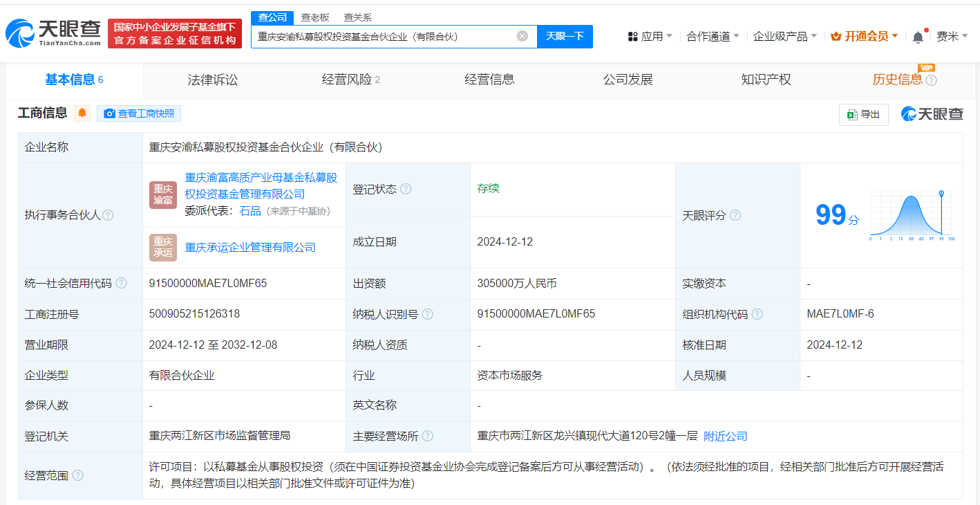The image size is (980, 505).
Task: Expand the 应用 dropdown menu
Action: (x=650, y=36)
